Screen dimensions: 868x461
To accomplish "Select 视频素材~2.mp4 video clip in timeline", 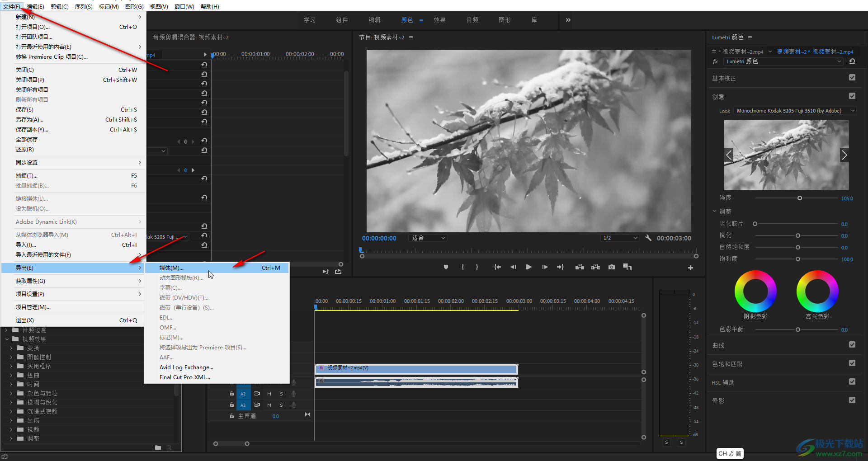I will (x=416, y=369).
